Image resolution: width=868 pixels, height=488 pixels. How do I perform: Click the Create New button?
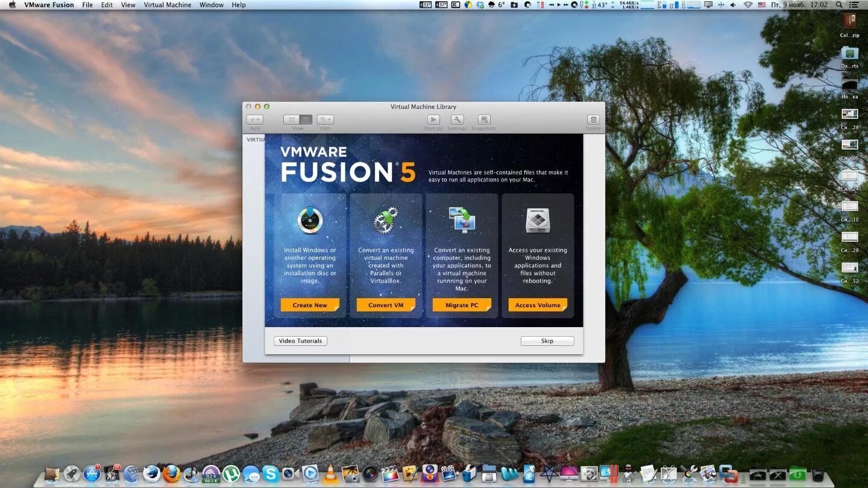[310, 305]
